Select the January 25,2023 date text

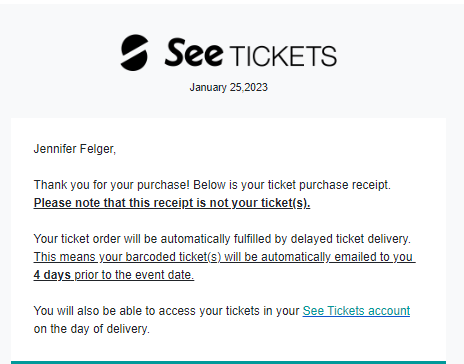(x=229, y=87)
